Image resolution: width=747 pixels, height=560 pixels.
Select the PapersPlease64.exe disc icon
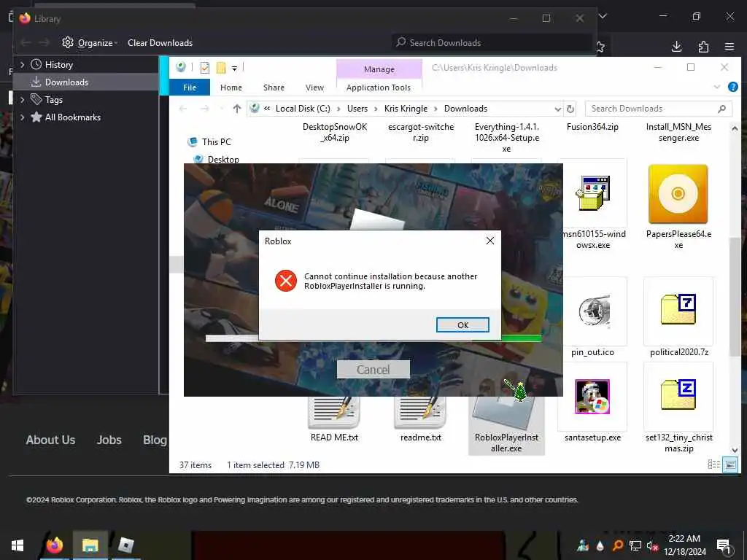click(x=678, y=194)
